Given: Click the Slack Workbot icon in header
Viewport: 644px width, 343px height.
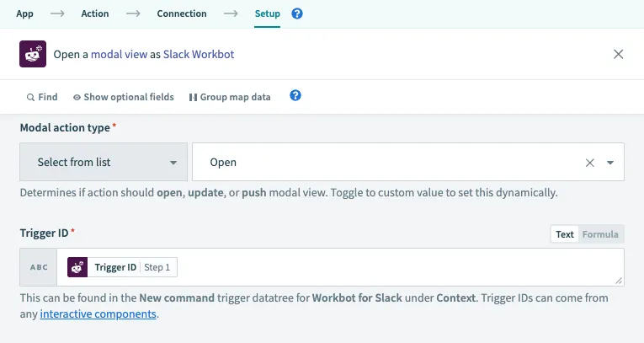Looking at the screenshot, I should pyautogui.click(x=33, y=54).
